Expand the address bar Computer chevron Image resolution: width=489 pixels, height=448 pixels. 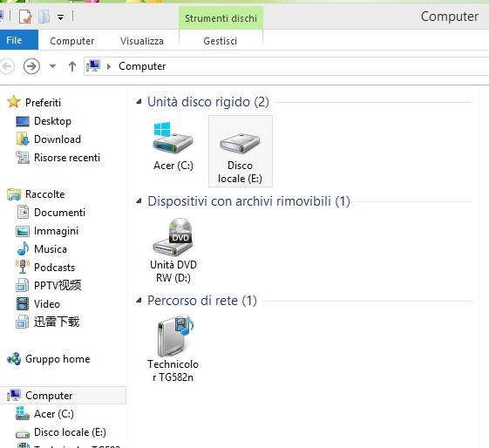click(x=109, y=66)
